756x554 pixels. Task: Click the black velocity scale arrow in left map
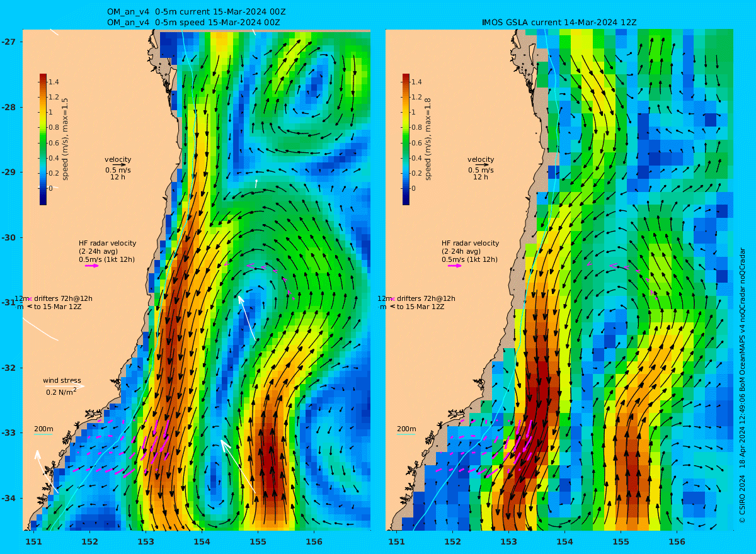(119, 165)
